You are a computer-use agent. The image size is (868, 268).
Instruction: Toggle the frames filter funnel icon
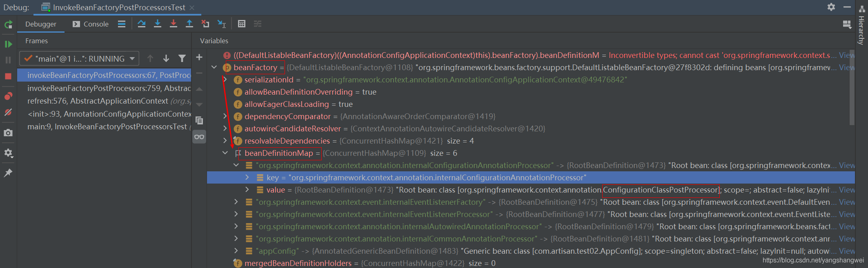point(182,59)
